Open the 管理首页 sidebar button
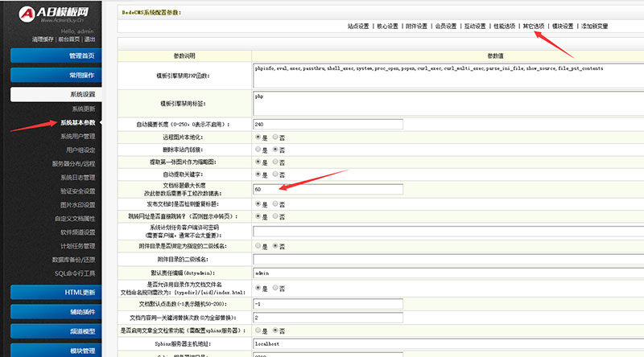The image size is (644, 357). 56,55
